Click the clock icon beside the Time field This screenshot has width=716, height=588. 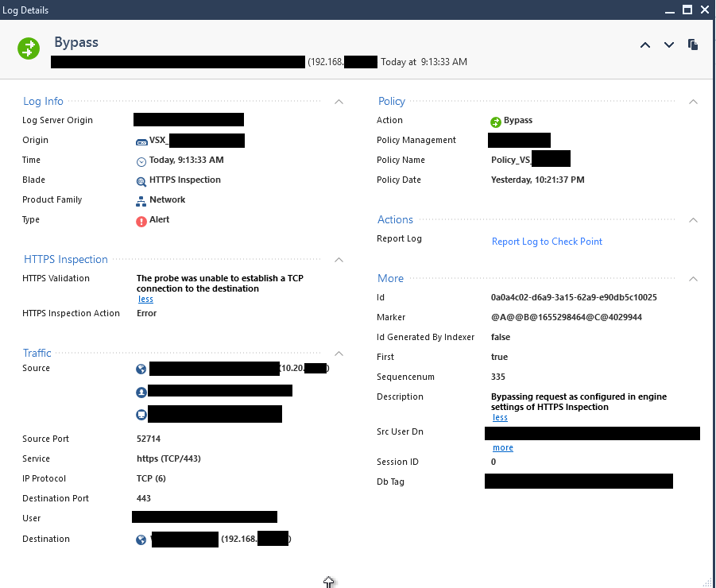[x=141, y=160]
